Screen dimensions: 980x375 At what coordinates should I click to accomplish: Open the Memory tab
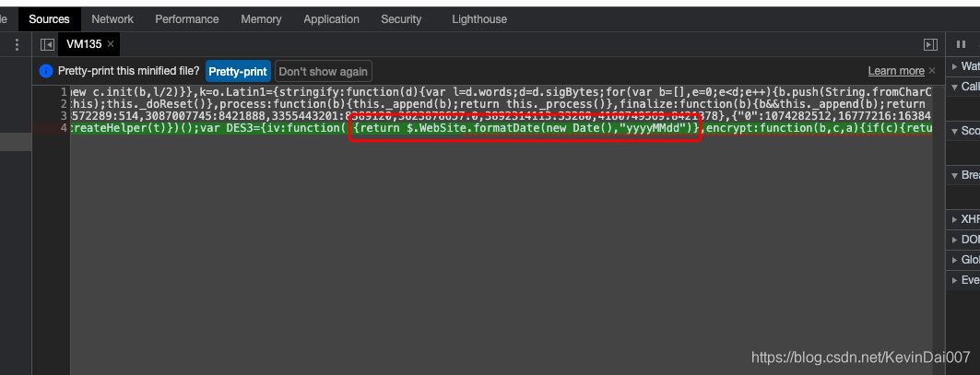coord(261,19)
